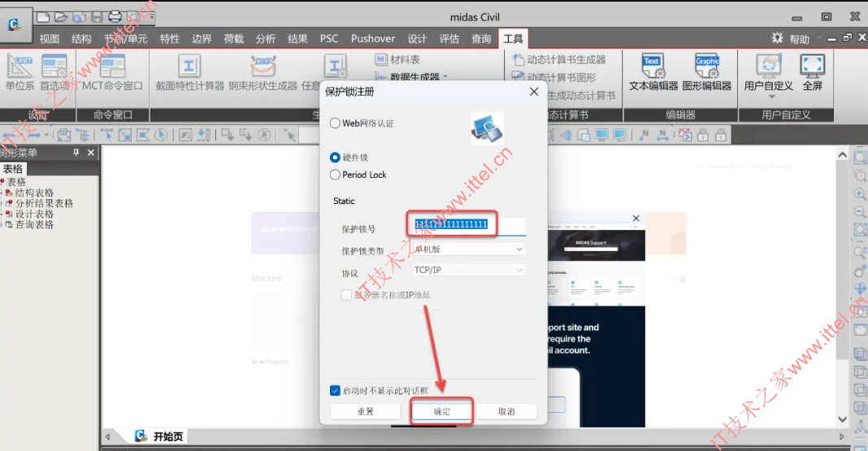Select the Period Lock radio option
This screenshot has height=451, width=868.
[335, 175]
